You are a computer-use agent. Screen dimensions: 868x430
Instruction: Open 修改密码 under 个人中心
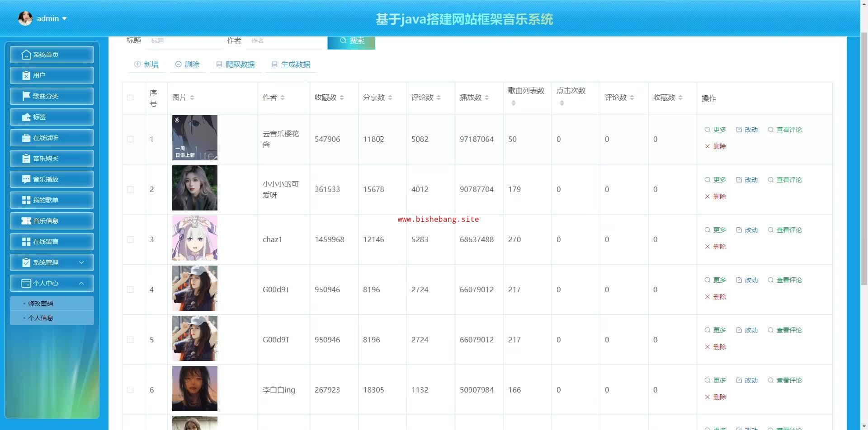52,304
